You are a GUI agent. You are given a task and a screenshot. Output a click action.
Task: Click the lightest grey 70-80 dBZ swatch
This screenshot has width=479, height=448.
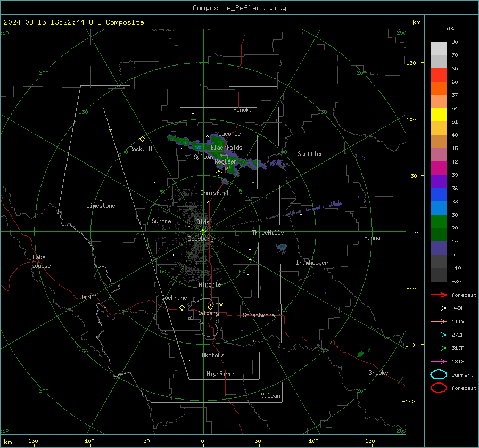[439, 48]
